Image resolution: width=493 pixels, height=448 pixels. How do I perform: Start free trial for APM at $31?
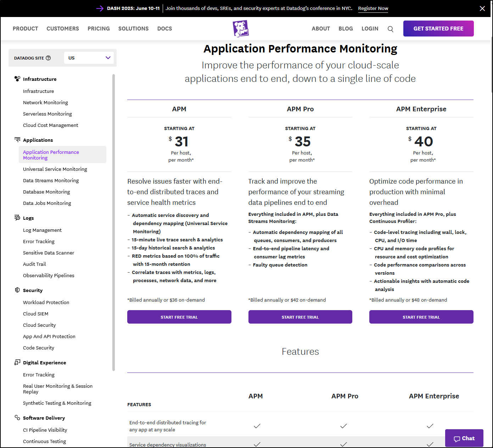coord(179,317)
